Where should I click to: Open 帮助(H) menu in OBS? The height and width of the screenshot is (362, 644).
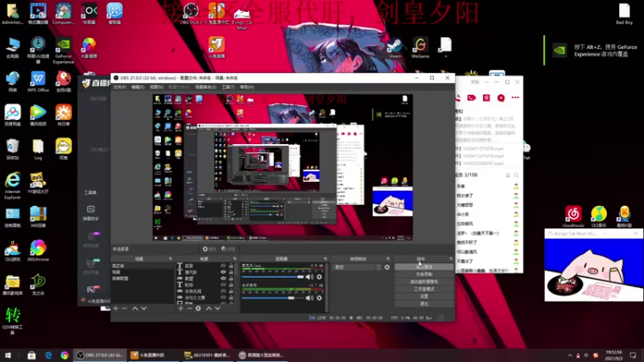pyautogui.click(x=247, y=87)
